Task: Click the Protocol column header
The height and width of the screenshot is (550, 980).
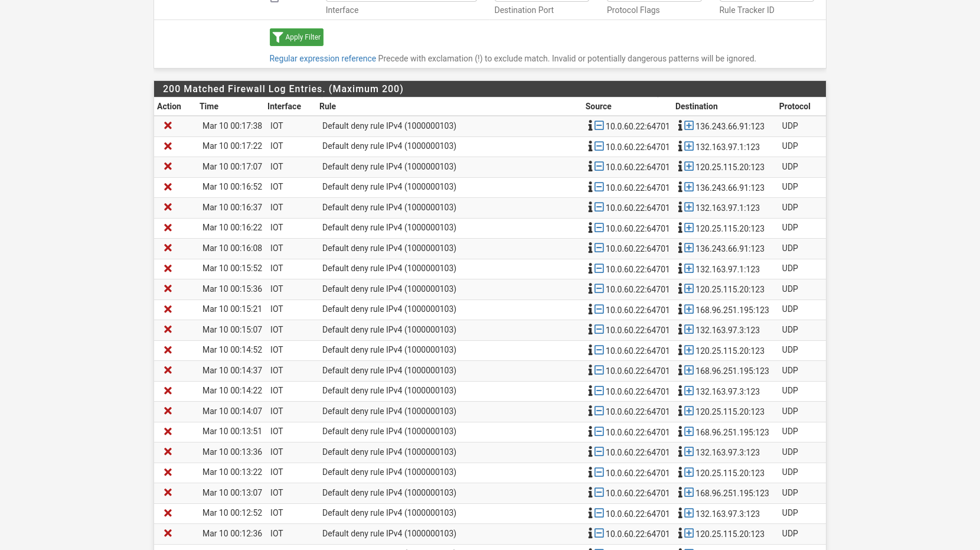Action: (795, 106)
